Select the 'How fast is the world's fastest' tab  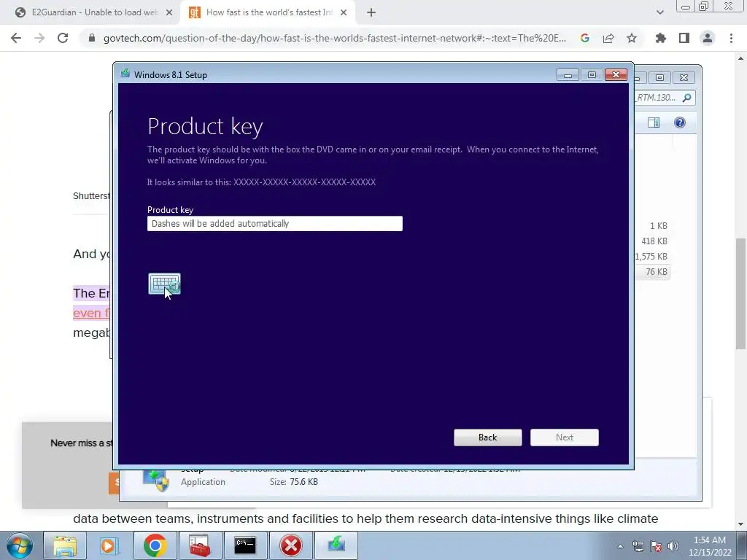click(x=268, y=12)
